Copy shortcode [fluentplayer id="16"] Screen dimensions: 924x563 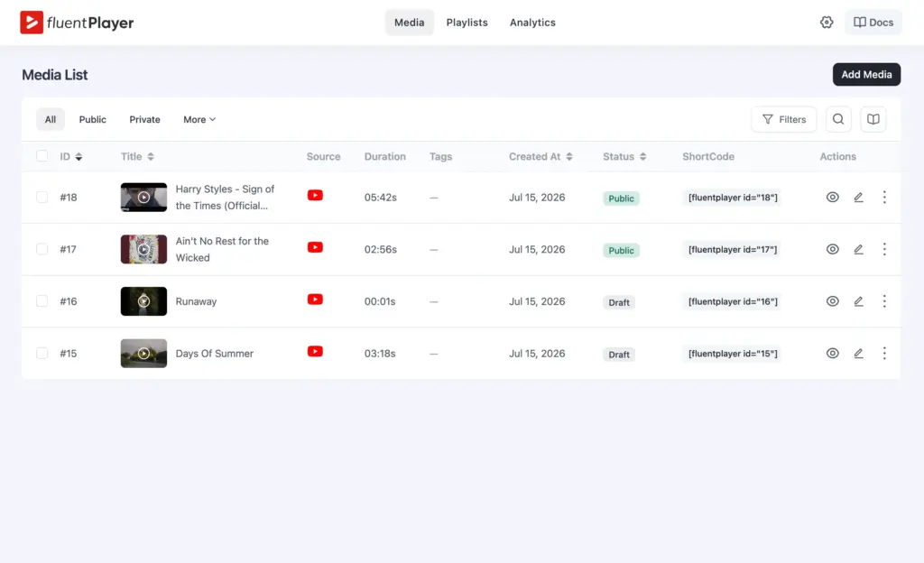click(x=733, y=301)
